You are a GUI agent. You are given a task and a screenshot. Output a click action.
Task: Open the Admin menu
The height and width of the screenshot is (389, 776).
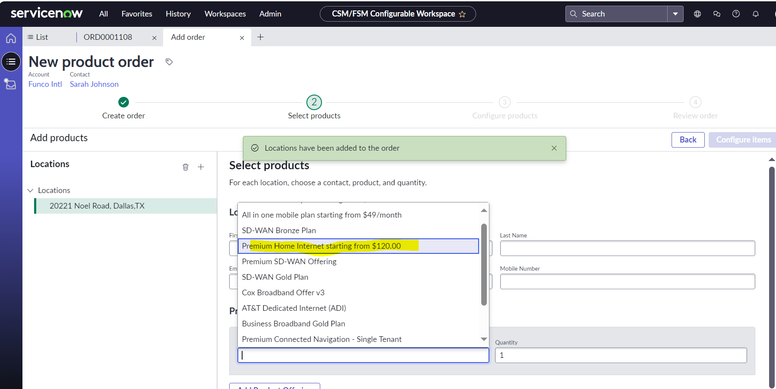(270, 14)
